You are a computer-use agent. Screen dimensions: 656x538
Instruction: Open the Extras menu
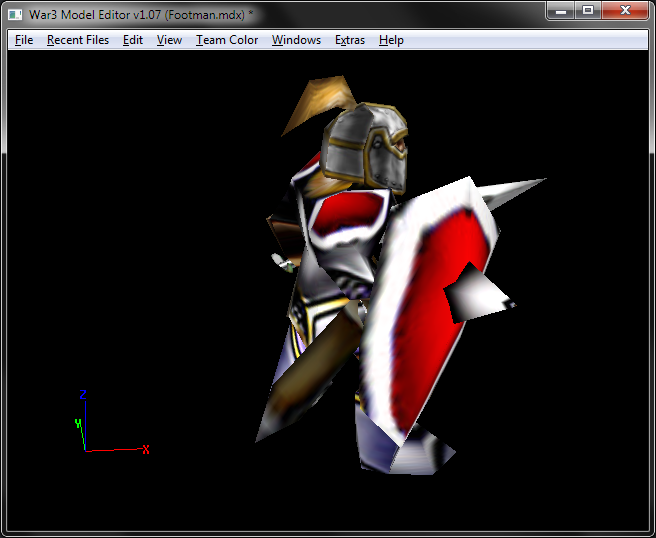tap(350, 40)
